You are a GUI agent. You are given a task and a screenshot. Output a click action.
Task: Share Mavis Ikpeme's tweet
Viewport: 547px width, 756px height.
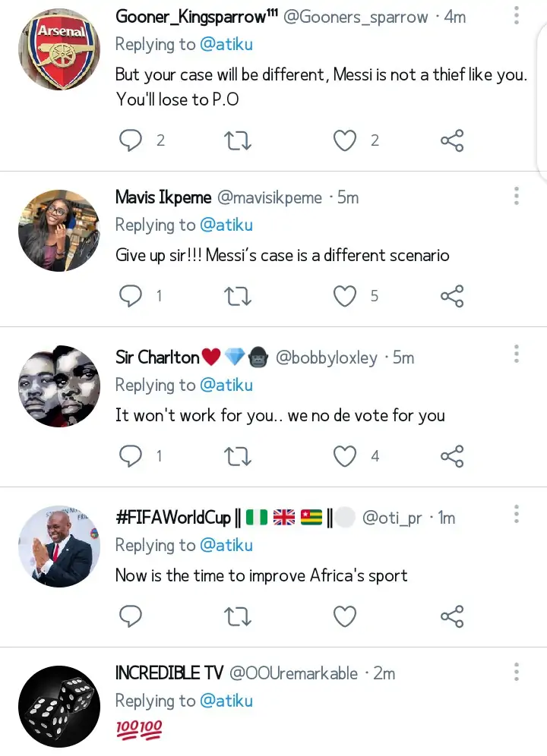click(x=452, y=296)
